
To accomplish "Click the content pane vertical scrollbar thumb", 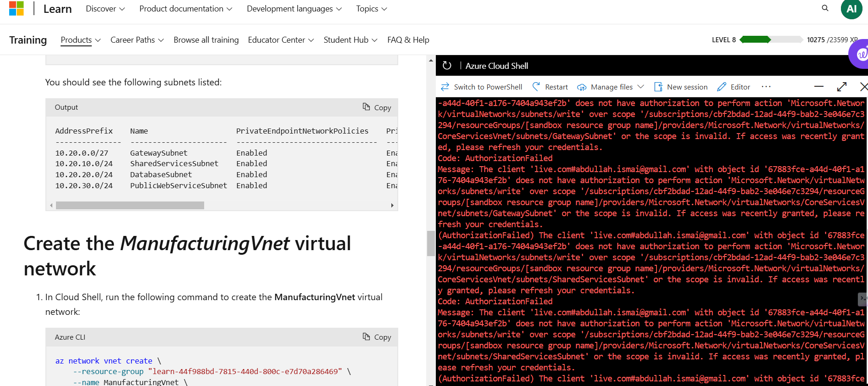I will (431, 243).
